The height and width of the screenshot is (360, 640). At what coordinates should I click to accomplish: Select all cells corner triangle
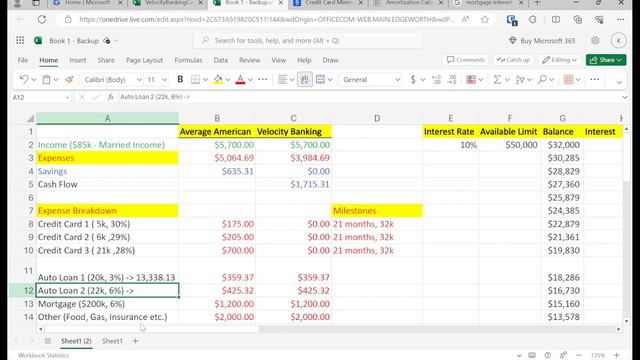tap(30, 118)
